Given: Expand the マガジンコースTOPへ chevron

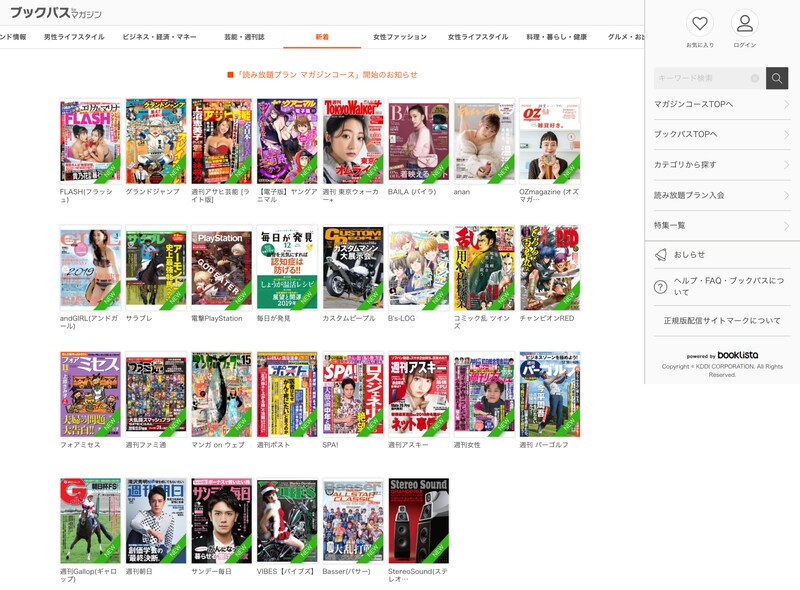Looking at the screenshot, I should (786, 104).
